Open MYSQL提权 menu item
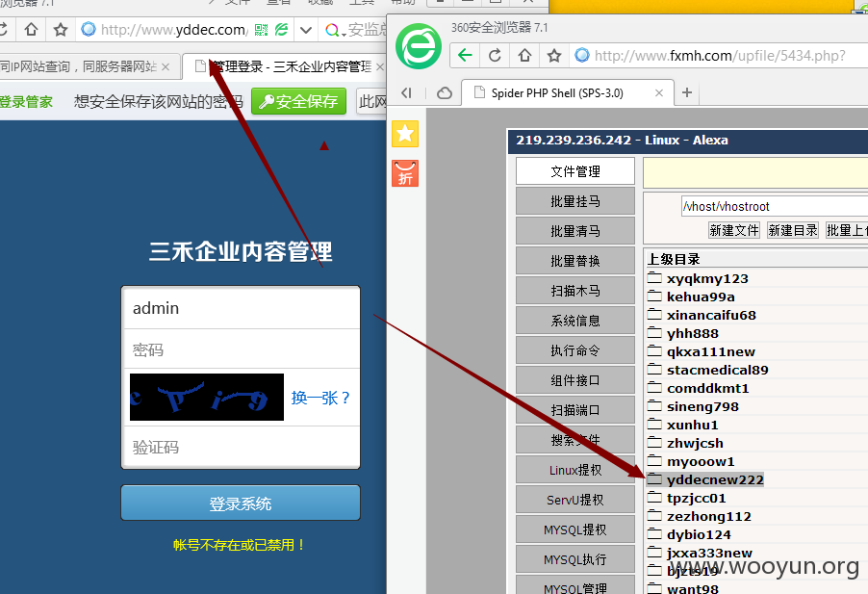 (575, 529)
